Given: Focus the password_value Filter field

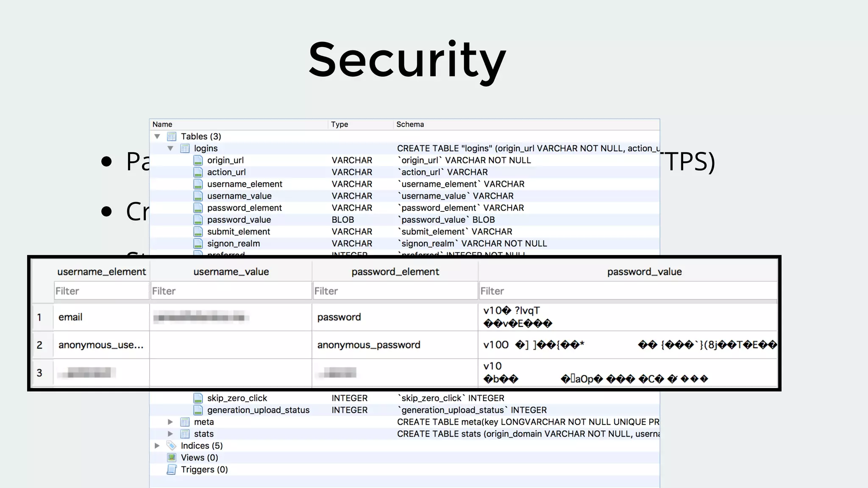Looking at the screenshot, I should point(628,291).
